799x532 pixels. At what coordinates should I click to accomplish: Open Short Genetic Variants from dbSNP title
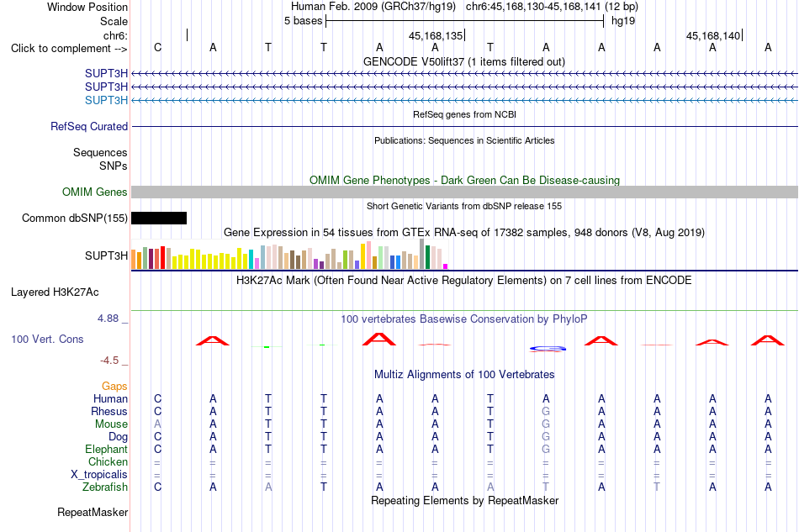point(464,206)
